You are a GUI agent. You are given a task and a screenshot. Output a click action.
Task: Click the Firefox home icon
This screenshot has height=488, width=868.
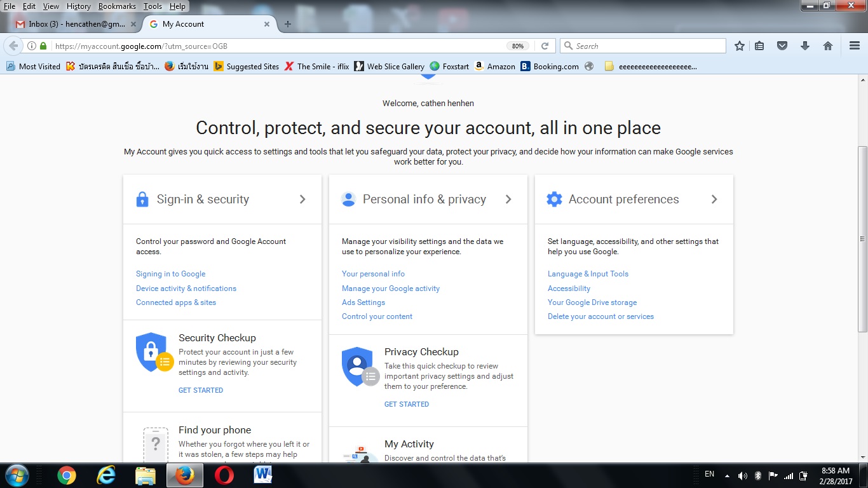pos(828,46)
